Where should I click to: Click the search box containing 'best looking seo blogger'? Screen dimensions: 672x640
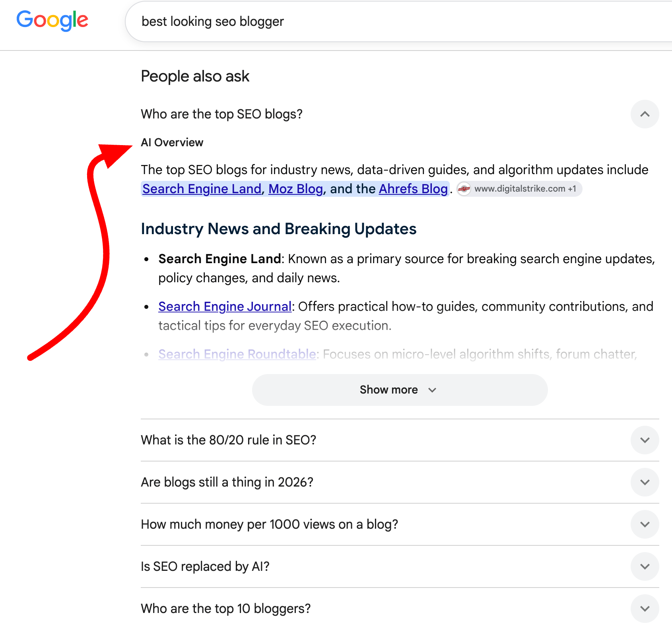(398, 21)
